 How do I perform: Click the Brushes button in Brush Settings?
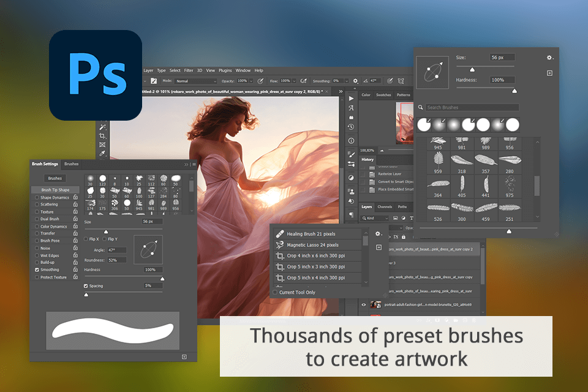tap(55, 178)
